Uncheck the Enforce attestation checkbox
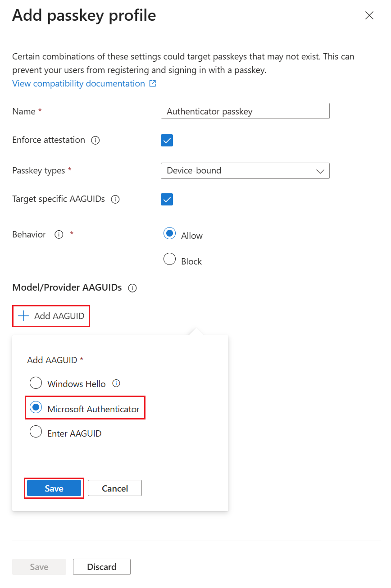This screenshot has width=391, height=588. (x=167, y=140)
